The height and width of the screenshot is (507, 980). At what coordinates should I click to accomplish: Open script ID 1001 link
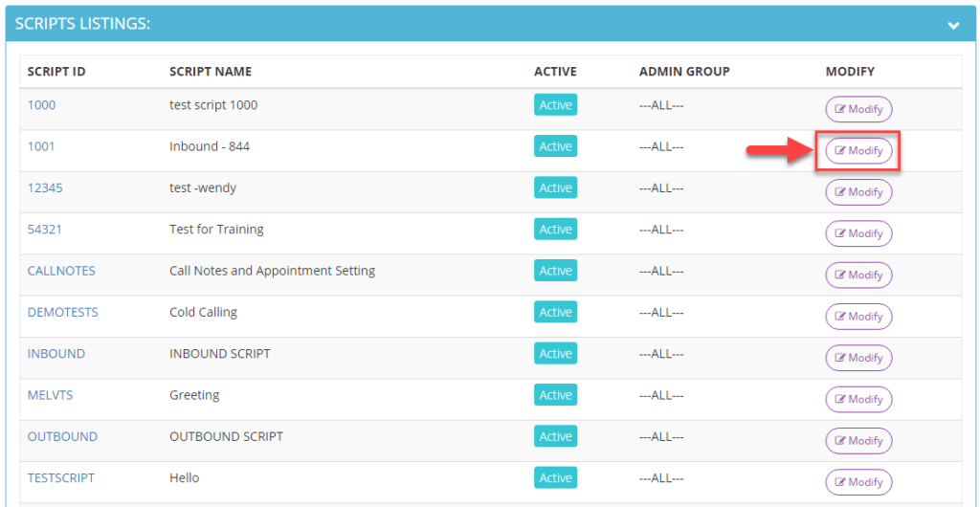(41, 146)
